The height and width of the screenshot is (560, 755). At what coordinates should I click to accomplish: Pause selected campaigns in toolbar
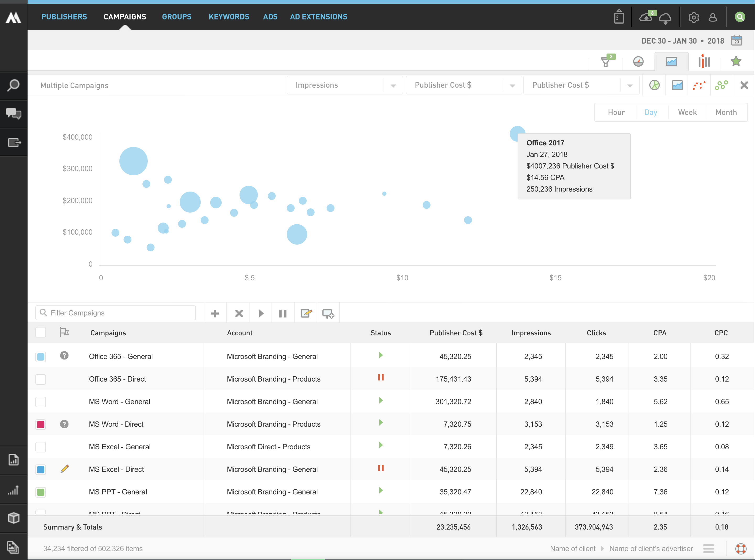(x=283, y=313)
